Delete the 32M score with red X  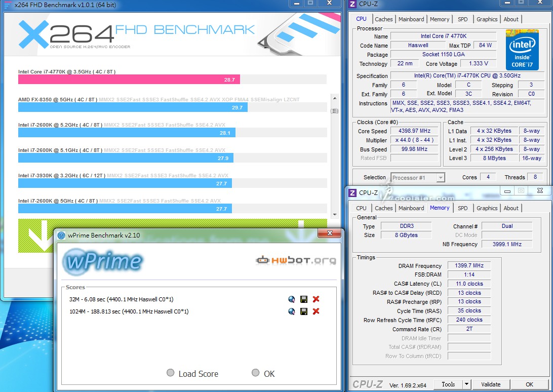(316, 299)
